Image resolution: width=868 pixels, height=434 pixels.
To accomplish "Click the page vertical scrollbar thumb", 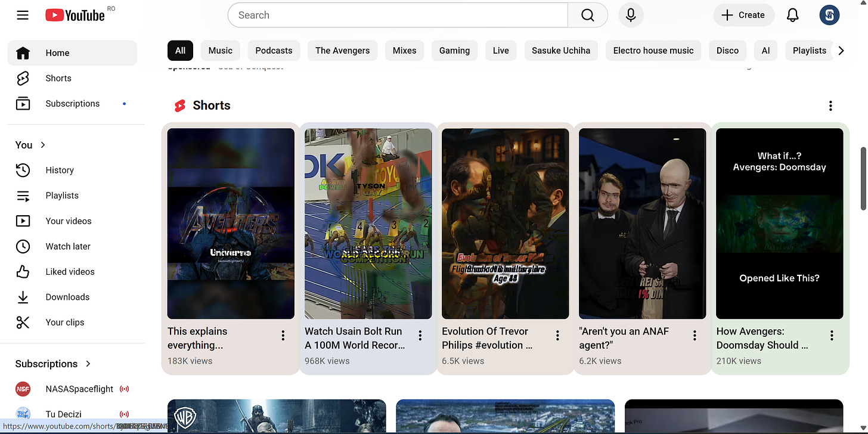I will coord(863,179).
